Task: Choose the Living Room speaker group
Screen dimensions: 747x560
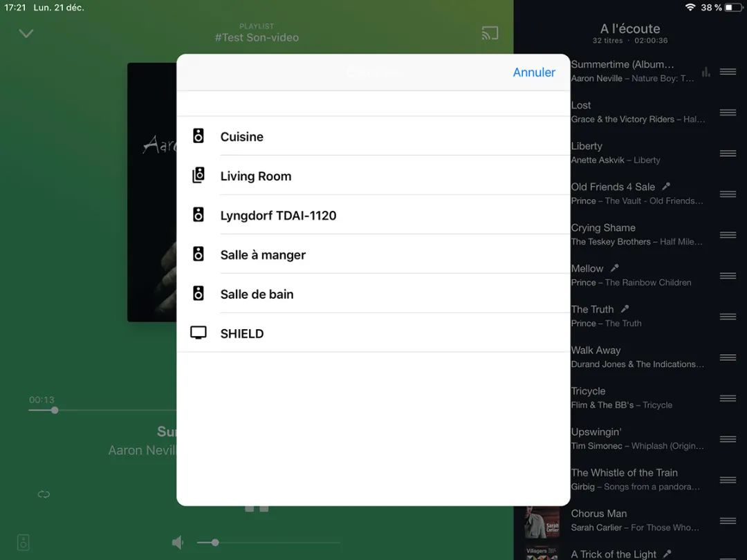Action: [x=255, y=176]
